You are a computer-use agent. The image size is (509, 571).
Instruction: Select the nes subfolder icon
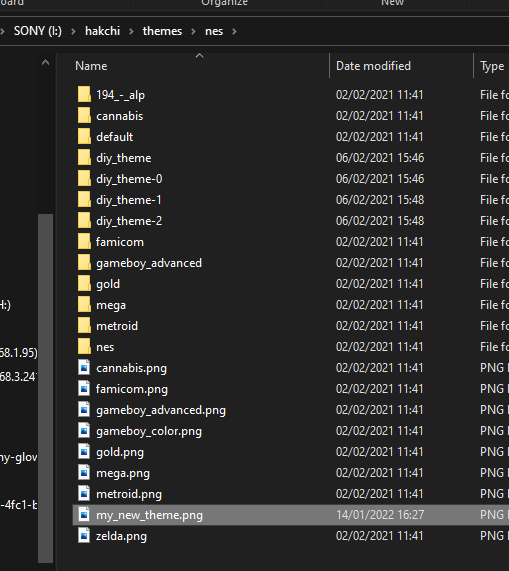click(x=84, y=347)
